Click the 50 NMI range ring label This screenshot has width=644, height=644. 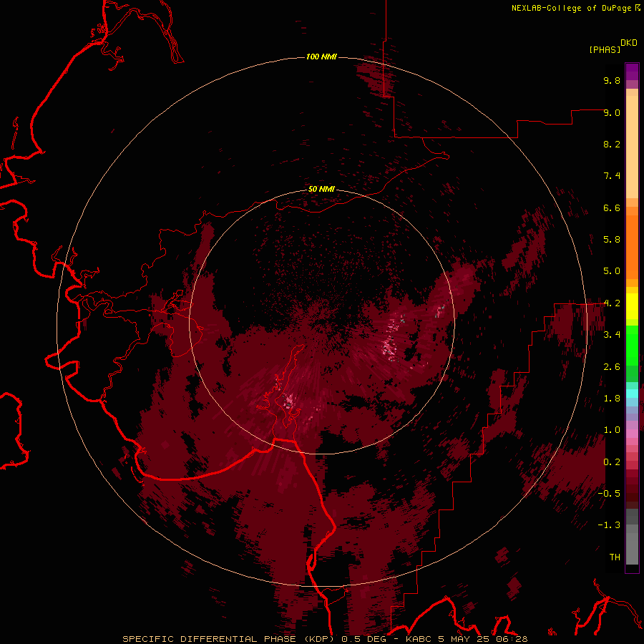coord(321,189)
